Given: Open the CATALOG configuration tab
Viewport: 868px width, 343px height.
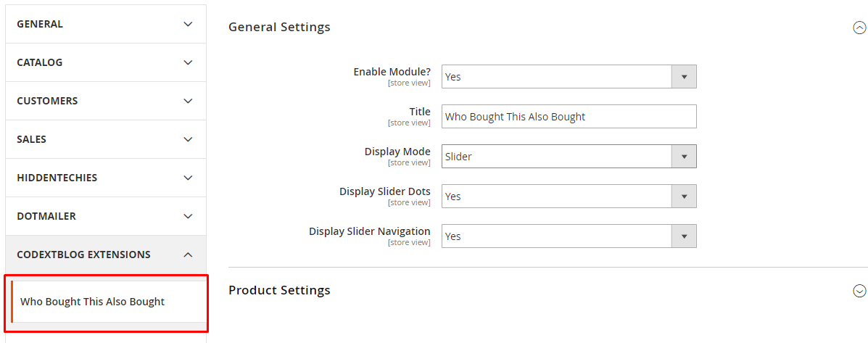Looking at the screenshot, I should 40,62.
